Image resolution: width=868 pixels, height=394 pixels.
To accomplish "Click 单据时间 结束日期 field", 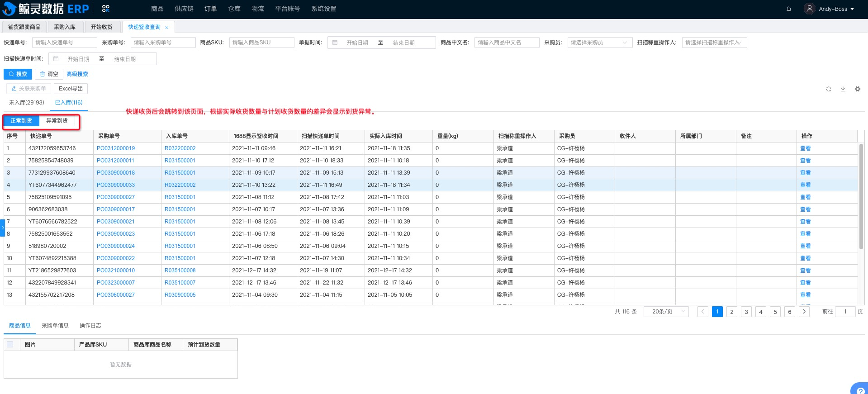I will tap(404, 43).
